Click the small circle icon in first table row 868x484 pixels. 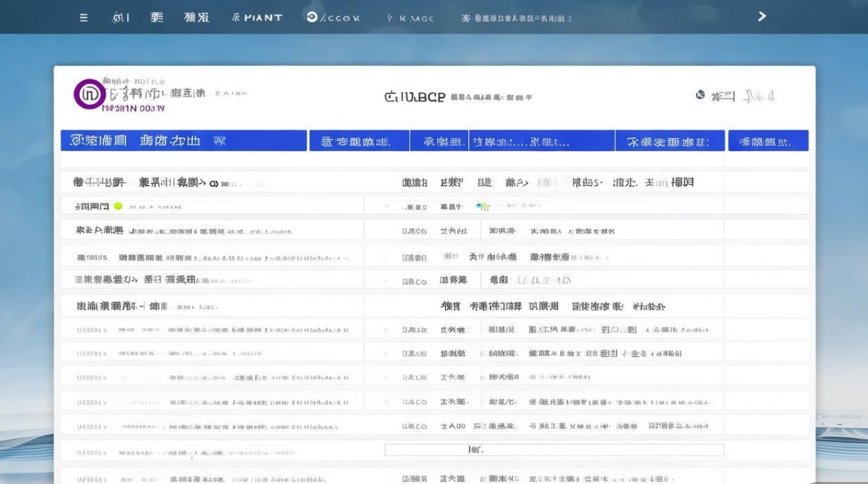[x=214, y=183]
